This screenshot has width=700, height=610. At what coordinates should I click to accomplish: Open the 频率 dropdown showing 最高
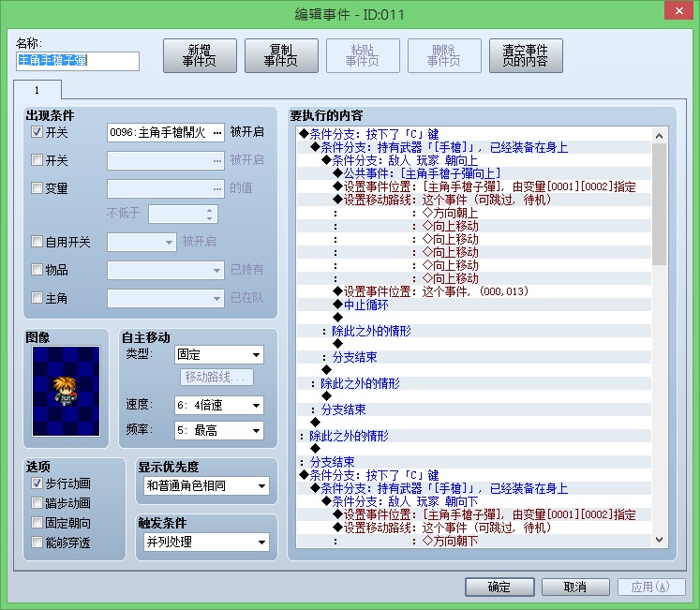point(218,430)
